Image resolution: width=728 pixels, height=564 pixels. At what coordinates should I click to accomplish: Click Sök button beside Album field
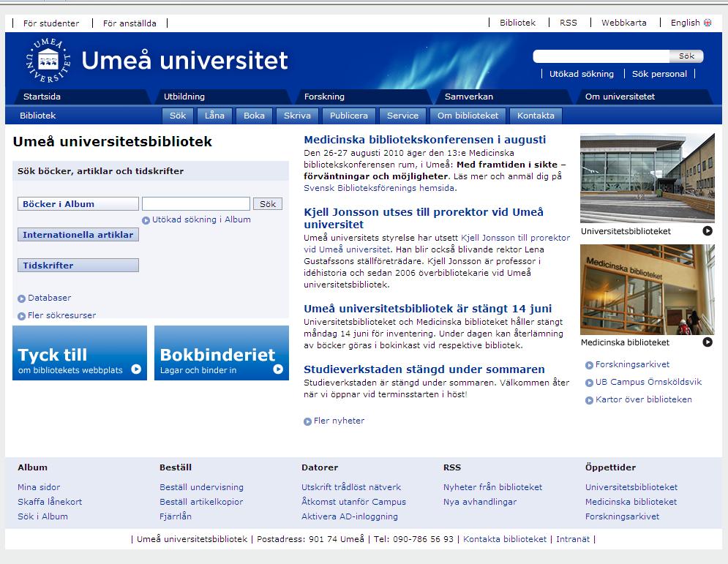pos(268,204)
